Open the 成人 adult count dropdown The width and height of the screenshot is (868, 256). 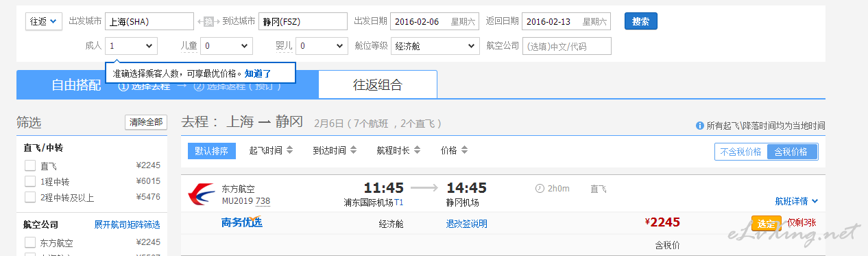point(132,46)
